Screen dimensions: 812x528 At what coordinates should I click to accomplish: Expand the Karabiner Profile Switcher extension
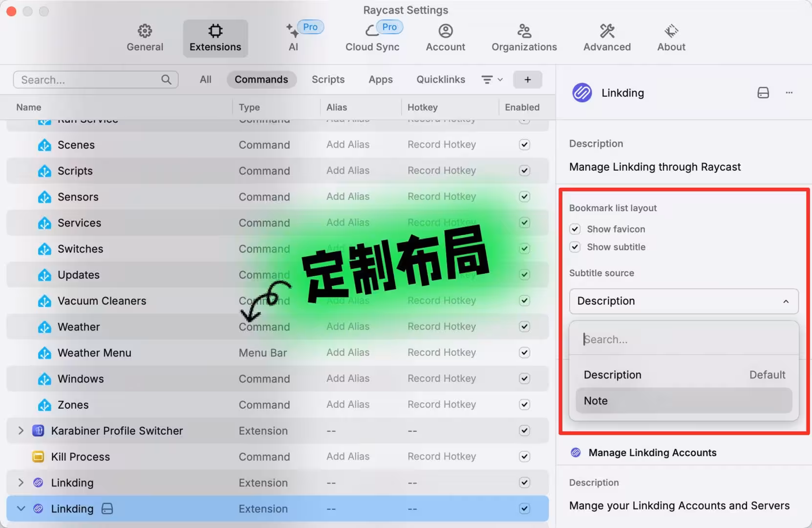click(x=21, y=431)
